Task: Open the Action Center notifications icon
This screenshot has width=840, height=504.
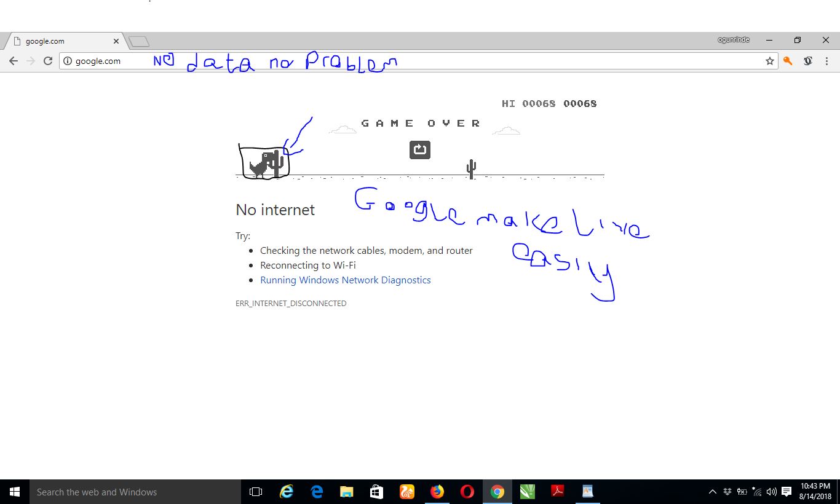Action: (x=787, y=492)
